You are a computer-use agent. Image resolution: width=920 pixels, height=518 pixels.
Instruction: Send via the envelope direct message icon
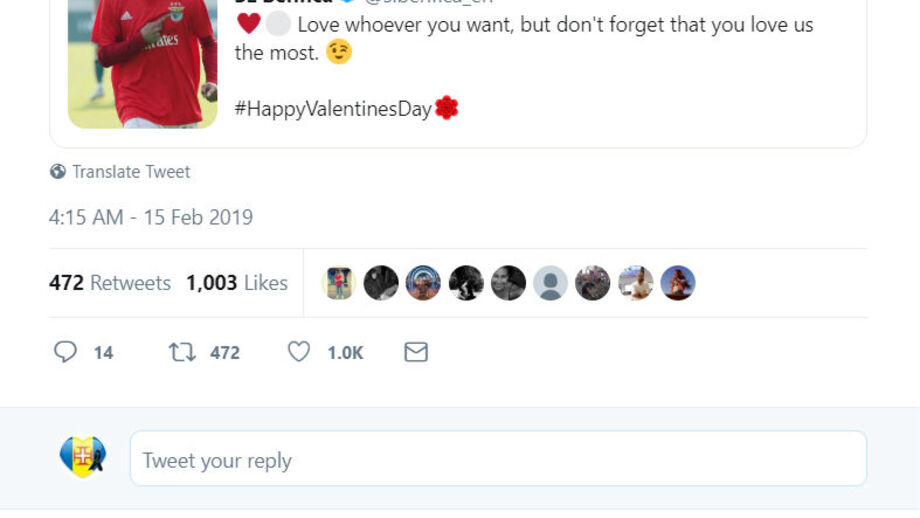tap(416, 352)
